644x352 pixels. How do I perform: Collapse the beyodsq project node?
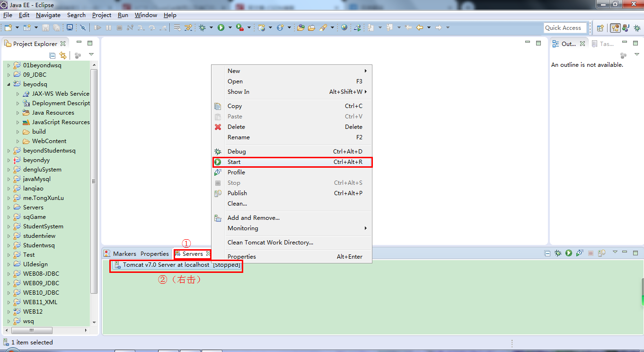[x=9, y=84]
